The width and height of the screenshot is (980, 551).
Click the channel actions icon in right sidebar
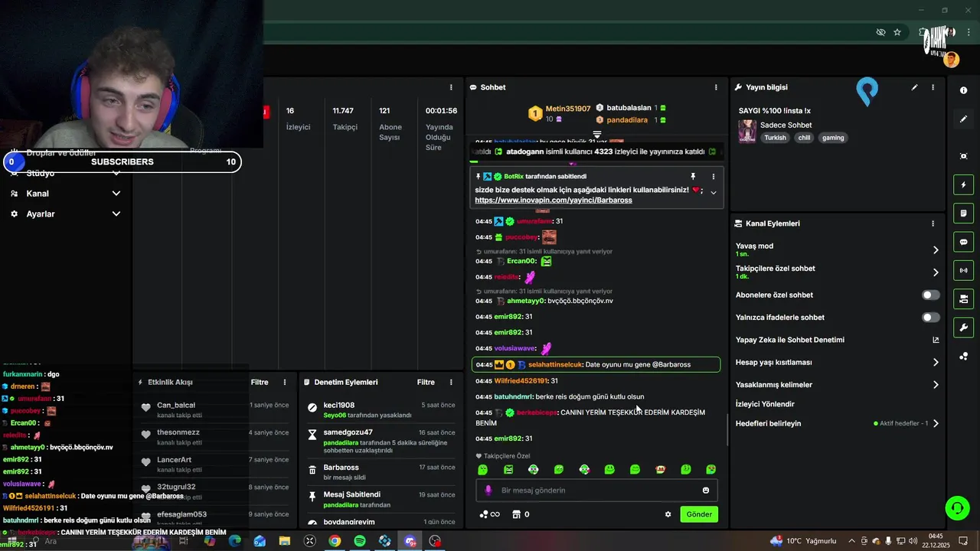point(963,298)
